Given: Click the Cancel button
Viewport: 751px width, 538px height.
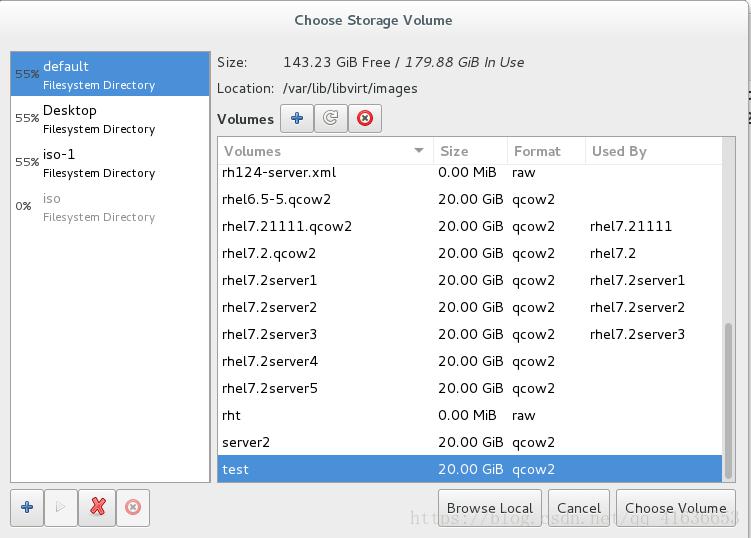Looking at the screenshot, I should coord(578,508).
